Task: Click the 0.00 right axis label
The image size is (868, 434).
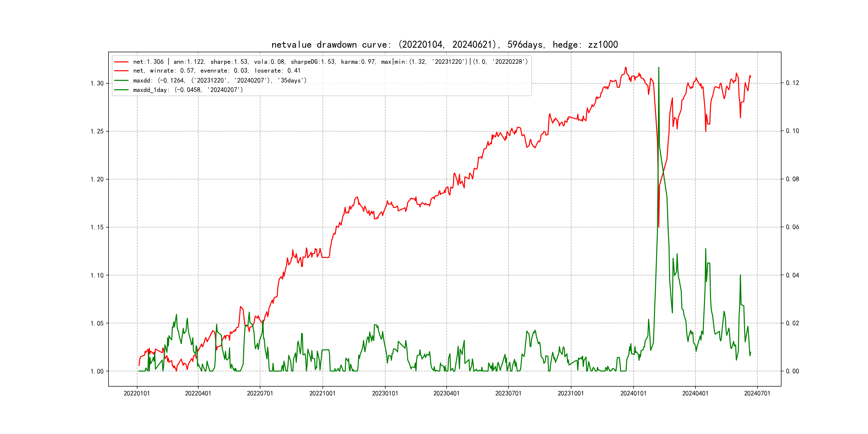Action: click(792, 371)
